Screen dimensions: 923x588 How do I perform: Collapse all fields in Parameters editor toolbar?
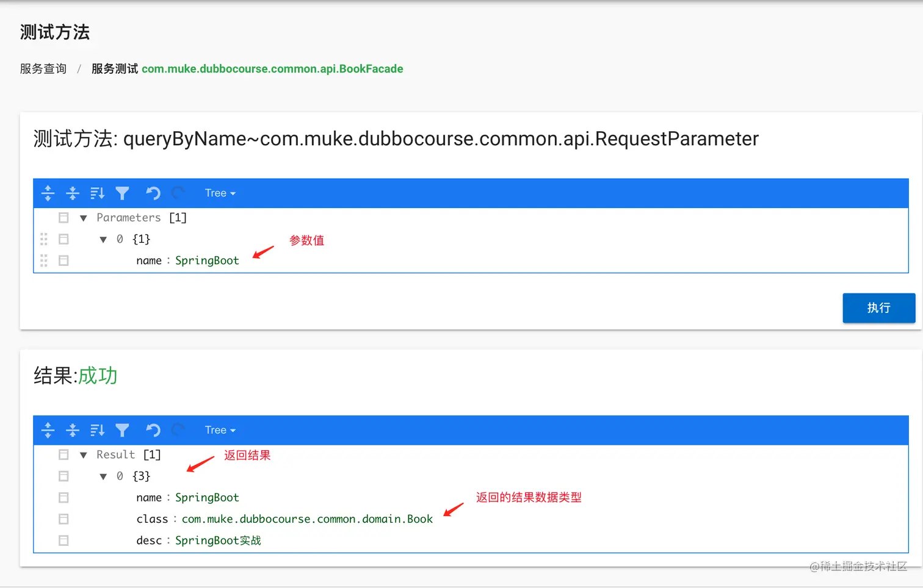click(73, 193)
